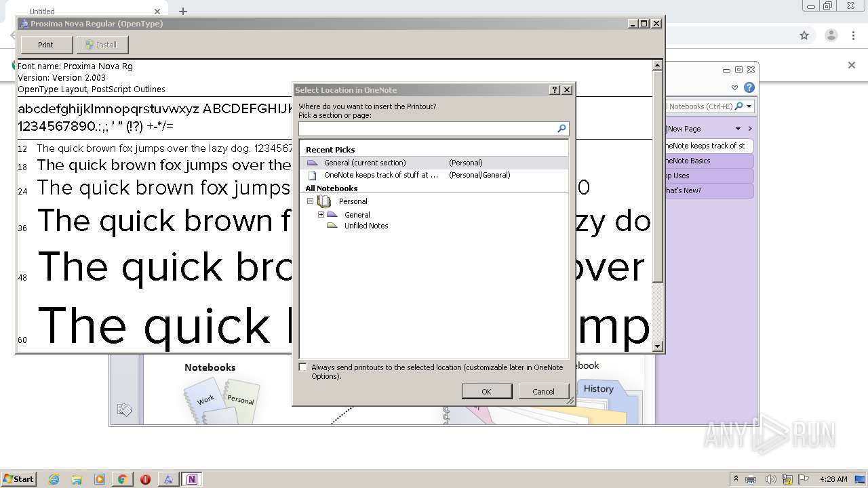The height and width of the screenshot is (488, 868).
Task: Click the volume speaker tray icon
Action: click(771, 479)
